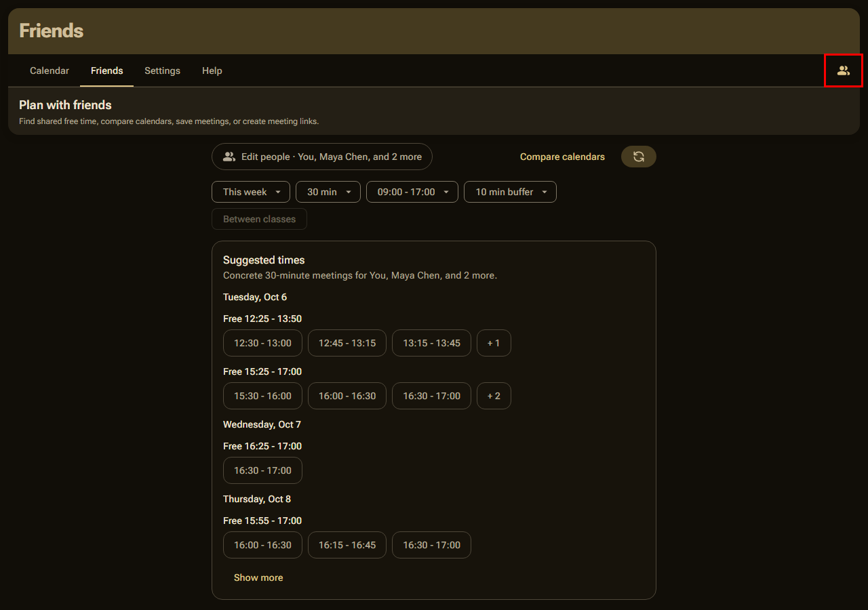Select Tuesday's 16:30 - 17:00 slot
868x610 pixels.
coord(431,396)
